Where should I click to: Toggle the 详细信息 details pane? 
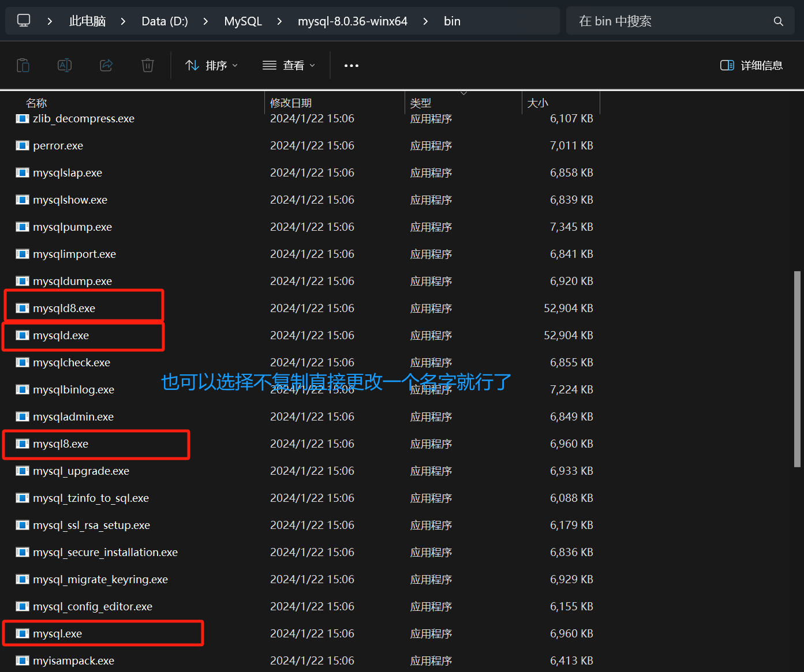[751, 66]
